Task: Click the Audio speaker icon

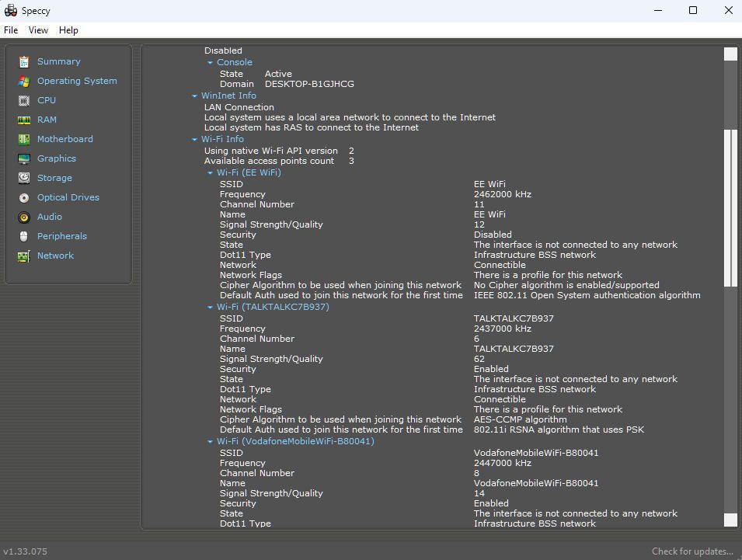Action: point(24,217)
